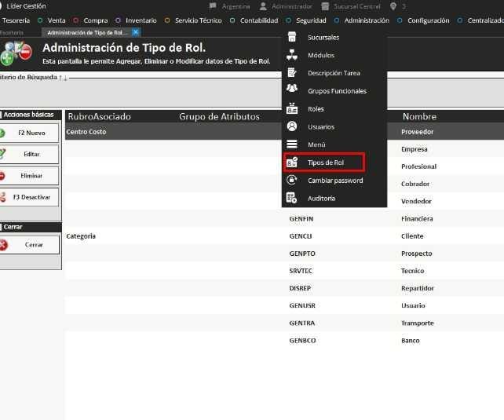
Task: Click the Grupos Funcionales people icon
Action: [292, 91]
